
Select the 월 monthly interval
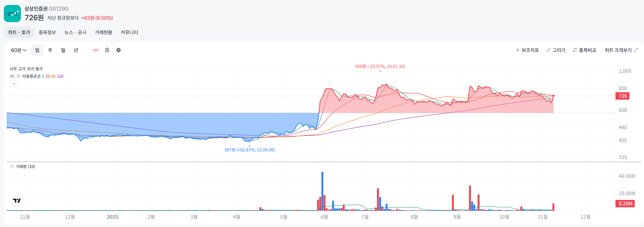click(x=63, y=50)
